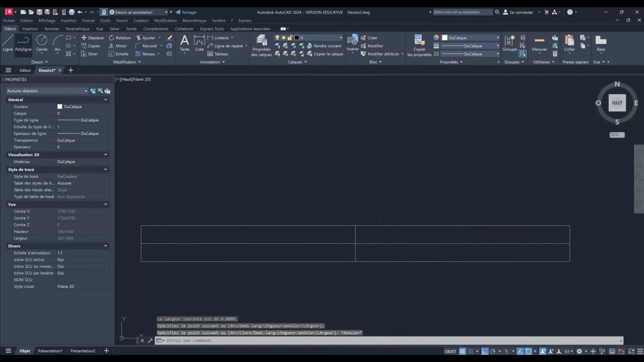Toggle 2D object snap
This screenshot has width=644, height=362.
coord(528,351)
